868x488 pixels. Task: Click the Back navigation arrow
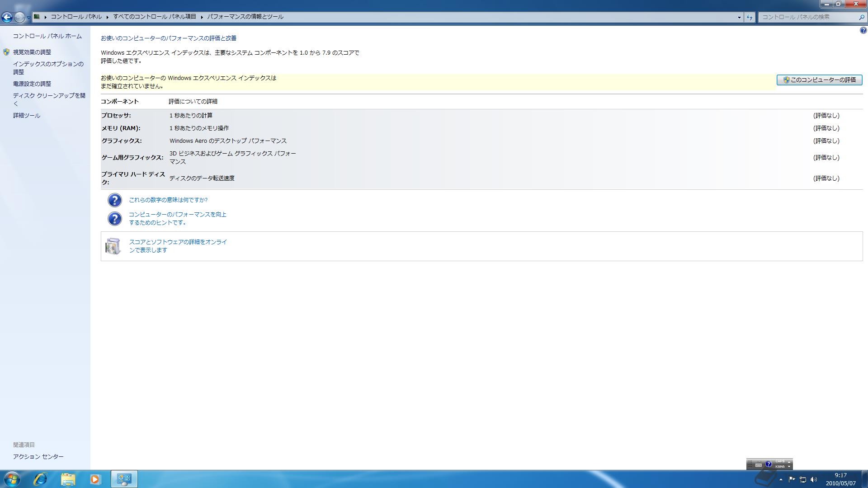coord(7,17)
